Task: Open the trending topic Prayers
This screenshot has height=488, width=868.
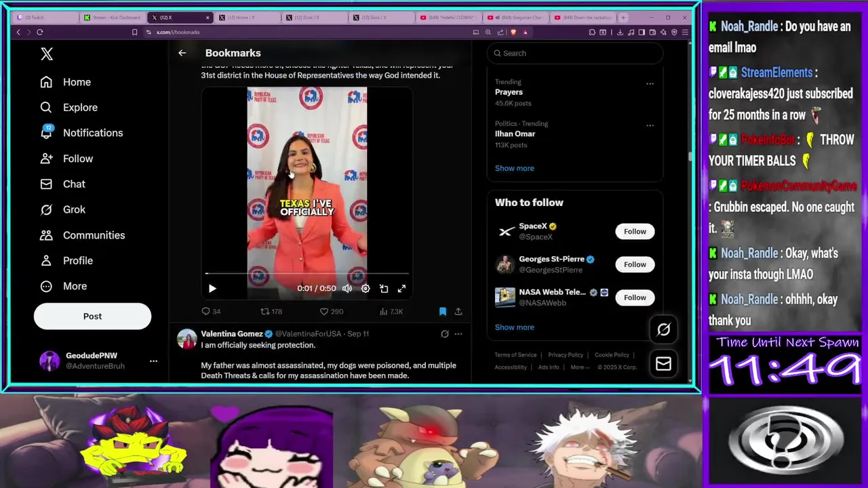Action: pyautogui.click(x=509, y=92)
